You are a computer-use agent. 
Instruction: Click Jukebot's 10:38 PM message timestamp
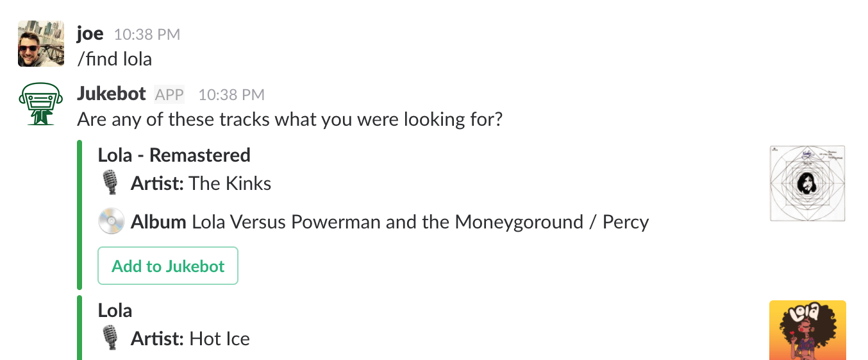(231, 95)
